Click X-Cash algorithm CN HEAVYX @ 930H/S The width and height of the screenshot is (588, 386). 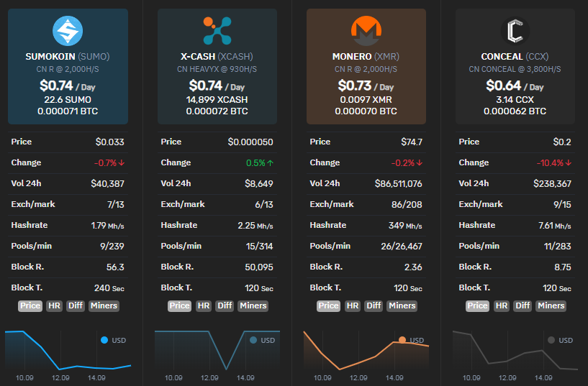(217, 69)
